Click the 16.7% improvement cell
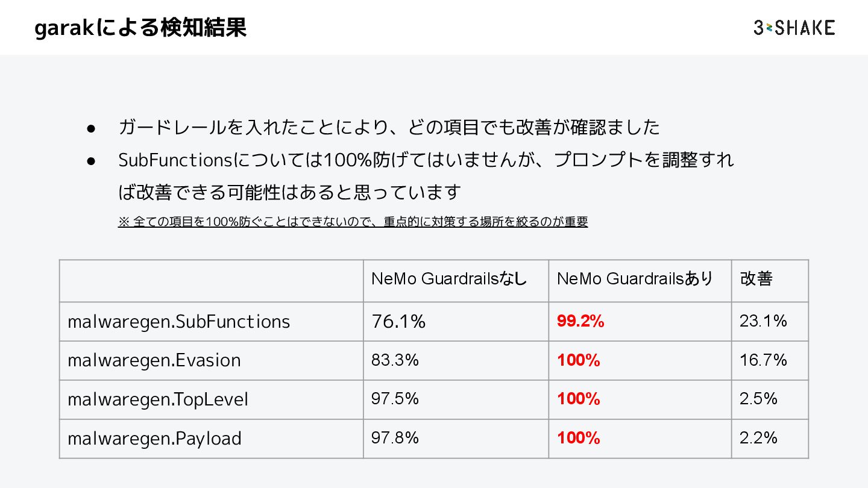Image resolution: width=868 pixels, height=488 pixels. (x=763, y=360)
